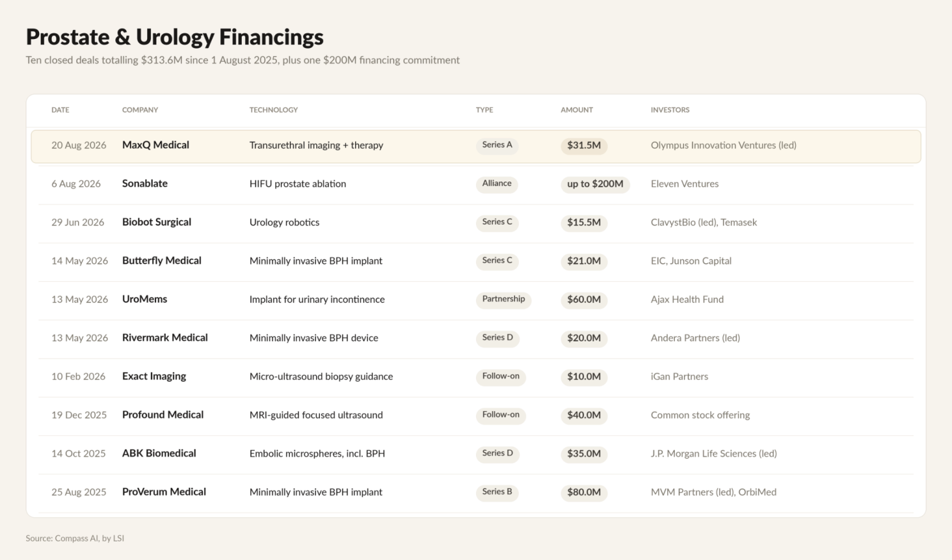Click EIC, Junson Capital investor text
Screen dimensions: 952x560
[691, 260]
